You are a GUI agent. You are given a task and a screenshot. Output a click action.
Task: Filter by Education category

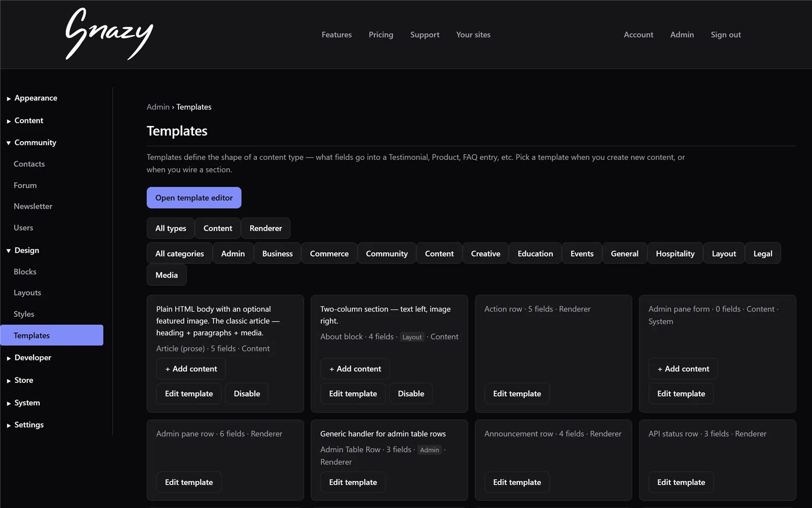click(x=535, y=253)
